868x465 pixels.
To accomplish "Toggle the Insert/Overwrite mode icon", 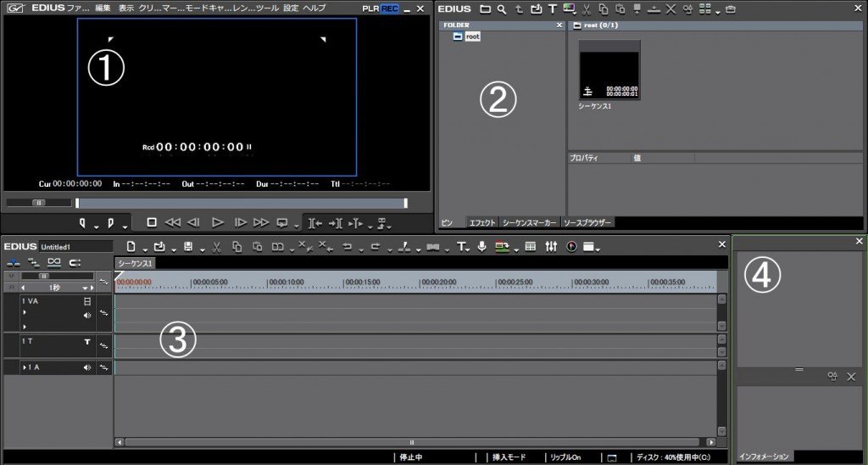I will click(14, 262).
